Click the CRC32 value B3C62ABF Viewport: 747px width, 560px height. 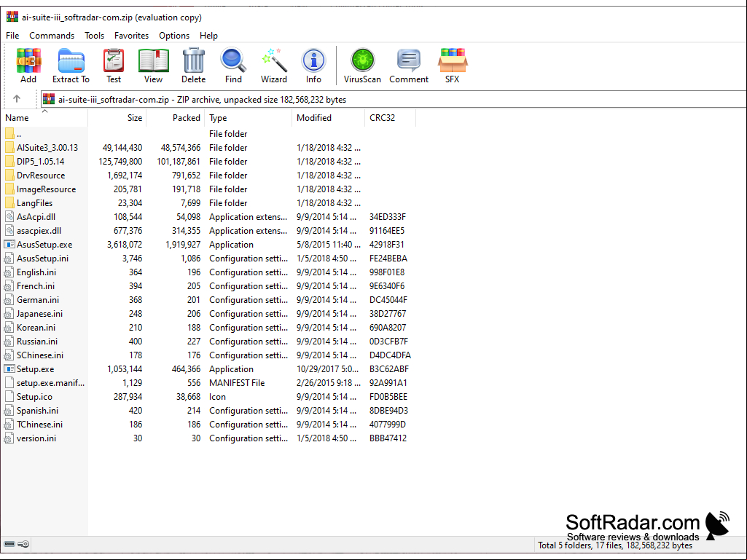(x=388, y=369)
